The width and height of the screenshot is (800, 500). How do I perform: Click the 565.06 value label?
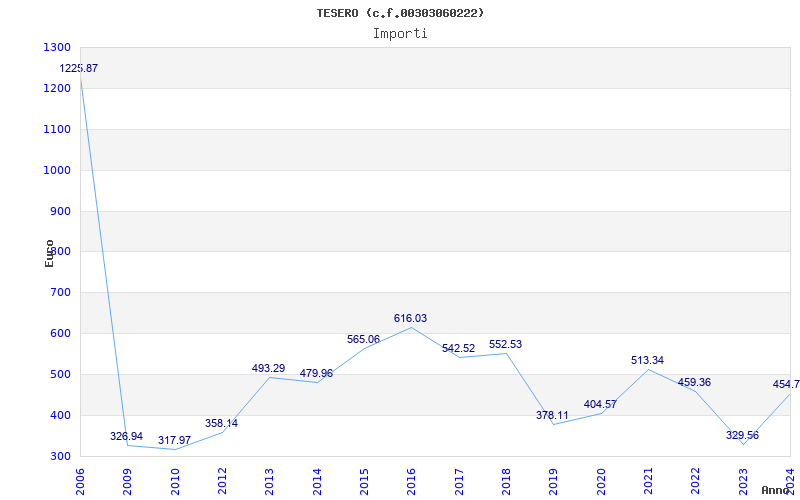[363, 339]
